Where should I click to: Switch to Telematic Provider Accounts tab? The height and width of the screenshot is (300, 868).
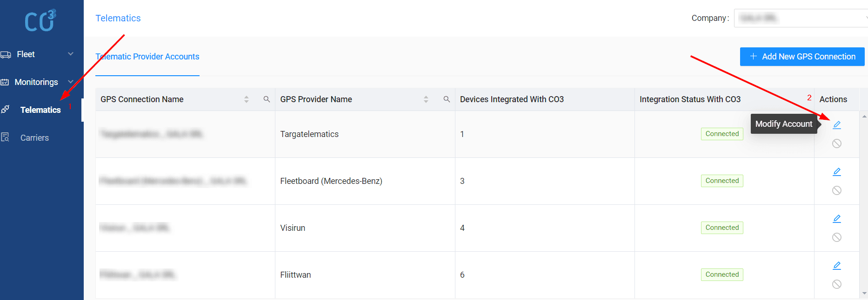(147, 57)
